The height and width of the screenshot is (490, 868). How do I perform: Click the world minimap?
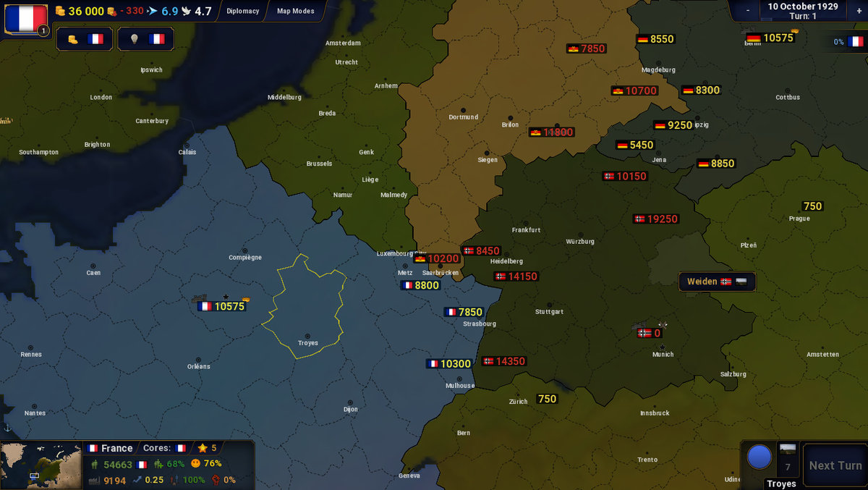41,465
